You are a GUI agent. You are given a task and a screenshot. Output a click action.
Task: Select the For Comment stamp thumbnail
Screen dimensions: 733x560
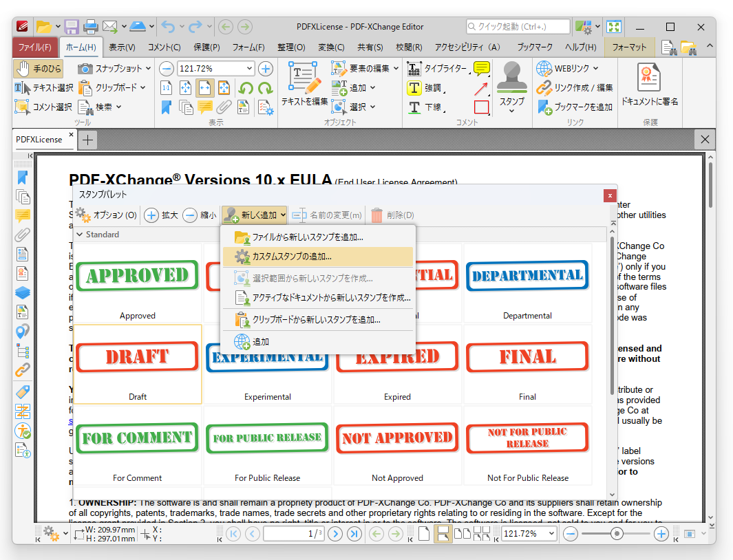point(138,446)
